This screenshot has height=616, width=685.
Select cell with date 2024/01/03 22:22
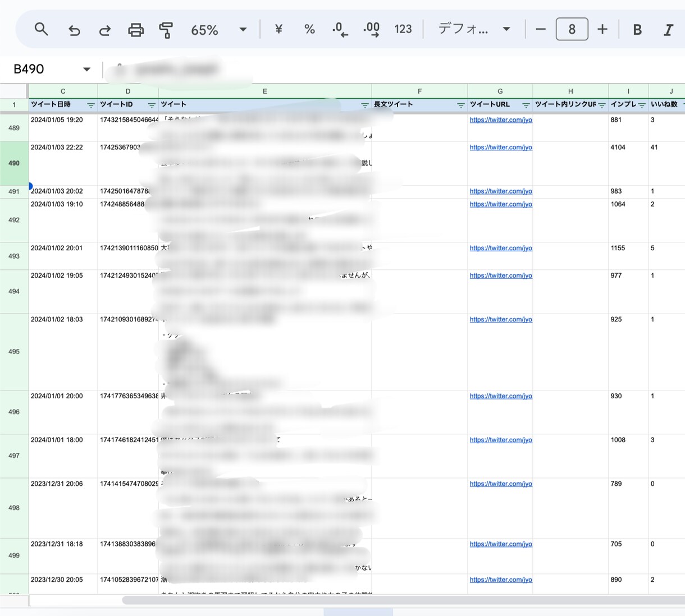tap(63, 163)
